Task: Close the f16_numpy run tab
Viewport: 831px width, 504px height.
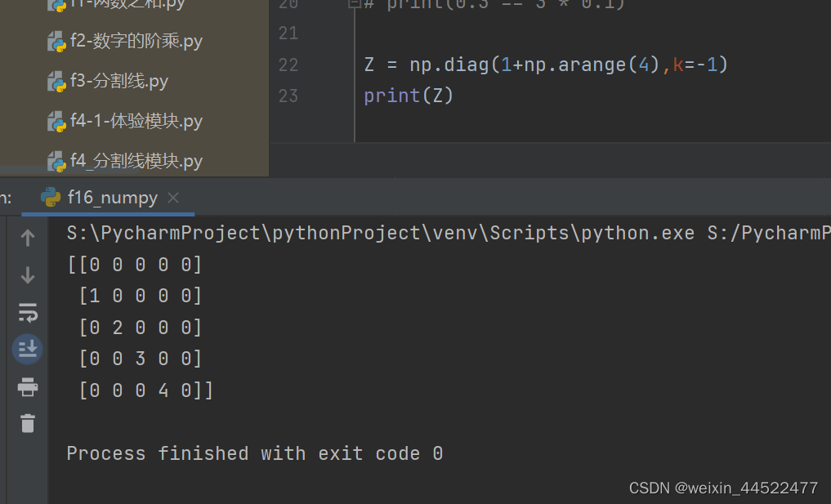Action: click(x=172, y=198)
